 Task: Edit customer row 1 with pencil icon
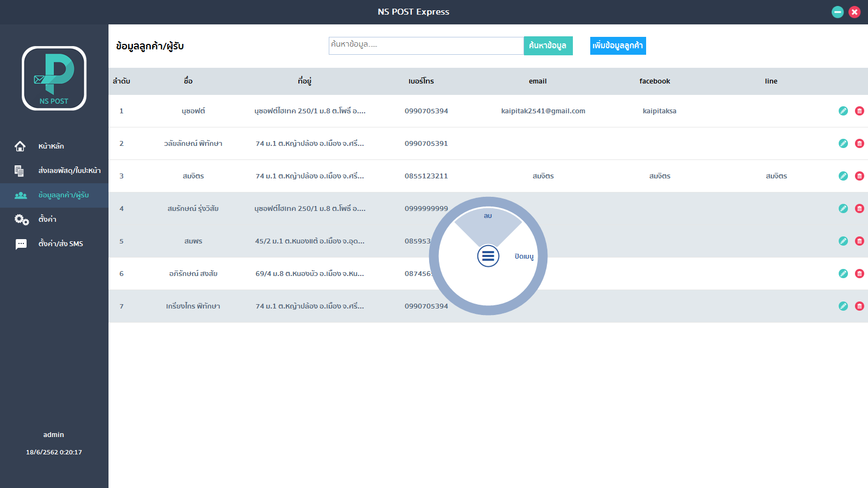843,111
